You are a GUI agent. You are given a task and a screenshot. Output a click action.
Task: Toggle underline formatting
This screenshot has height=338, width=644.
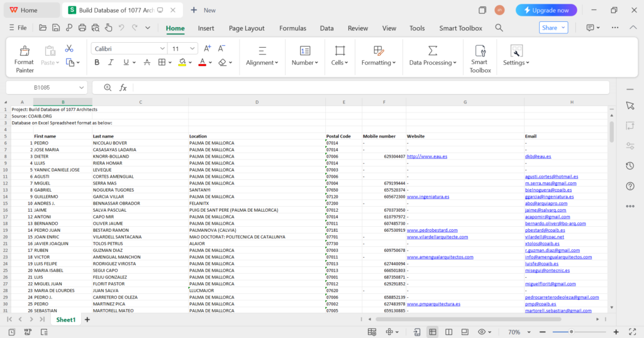pyautogui.click(x=126, y=62)
